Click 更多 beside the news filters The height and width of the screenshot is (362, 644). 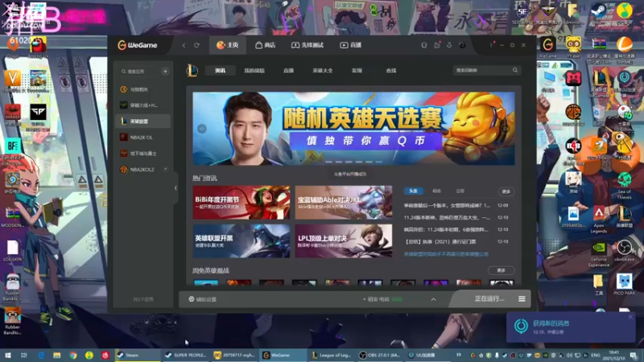pyautogui.click(x=506, y=191)
